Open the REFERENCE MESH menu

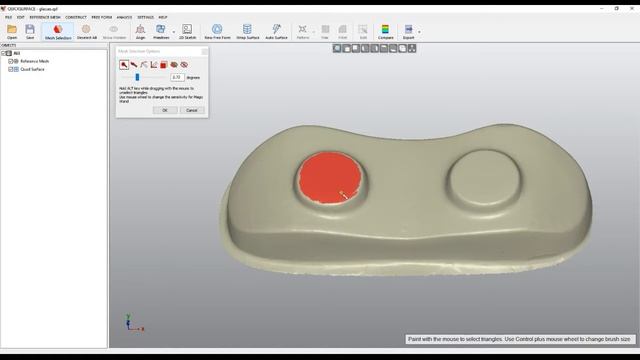coord(45,17)
